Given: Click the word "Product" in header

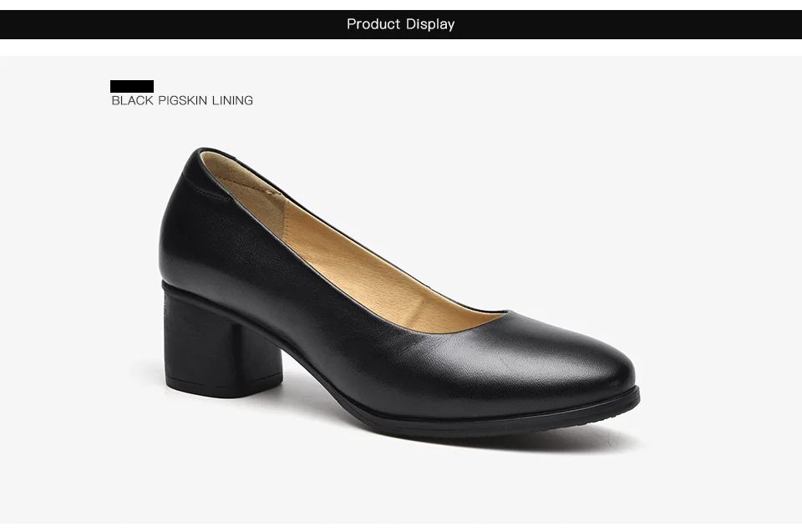Looking at the screenshot, I should pos(373,24).
